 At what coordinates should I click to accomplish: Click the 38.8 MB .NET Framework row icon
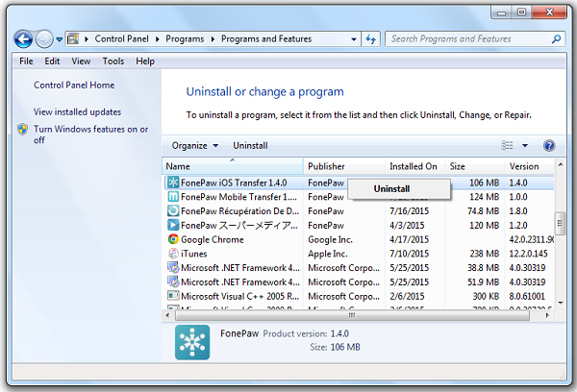173,268
